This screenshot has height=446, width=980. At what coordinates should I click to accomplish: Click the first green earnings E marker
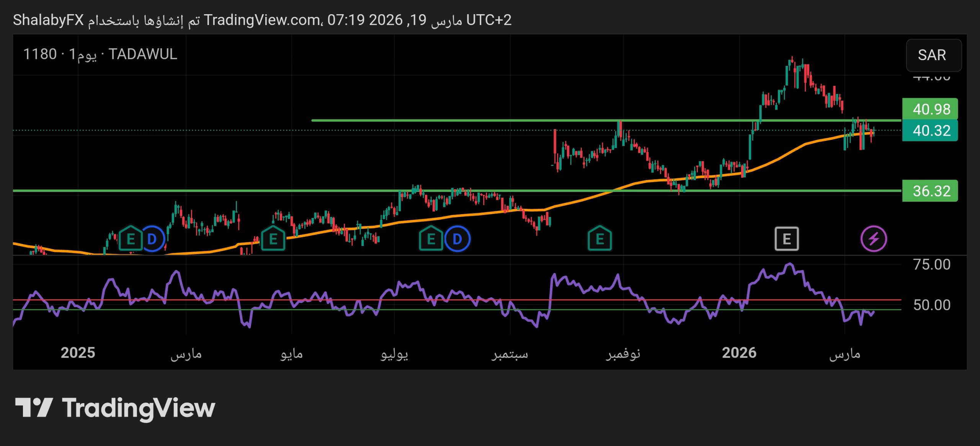131,239
